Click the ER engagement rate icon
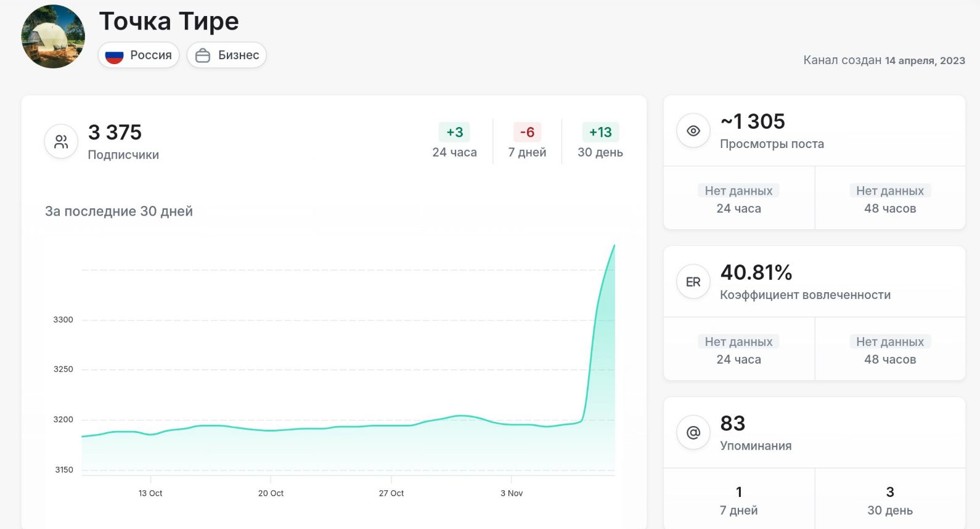980x529 pixels. pos(693,282)
